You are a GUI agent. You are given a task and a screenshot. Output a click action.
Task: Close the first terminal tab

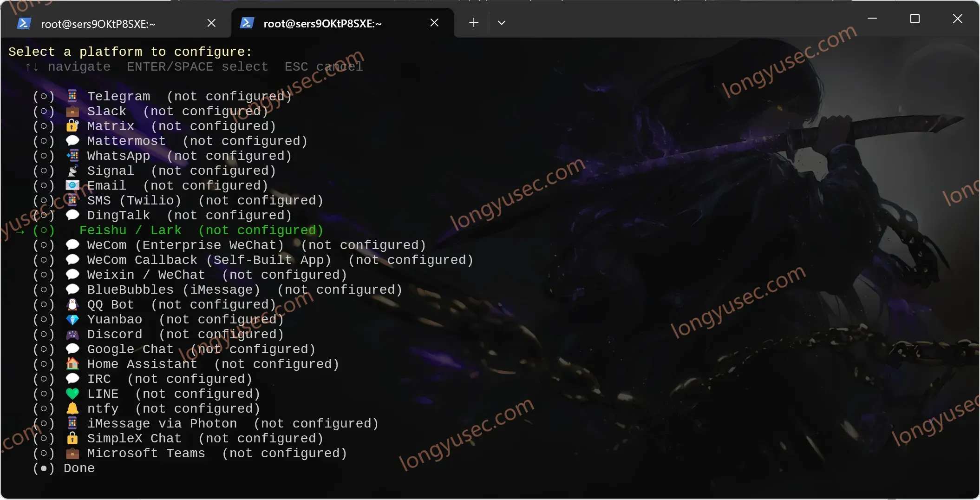(211, 23)
